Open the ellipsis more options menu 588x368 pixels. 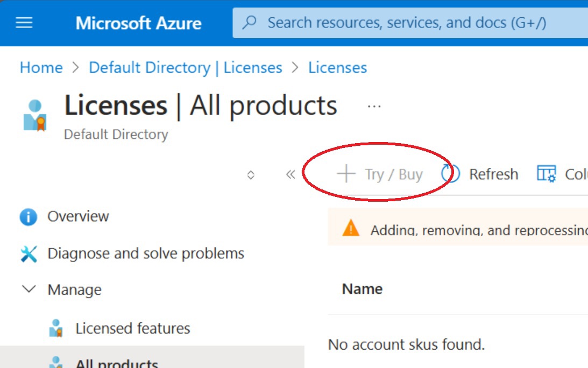[x=374, y=107]
